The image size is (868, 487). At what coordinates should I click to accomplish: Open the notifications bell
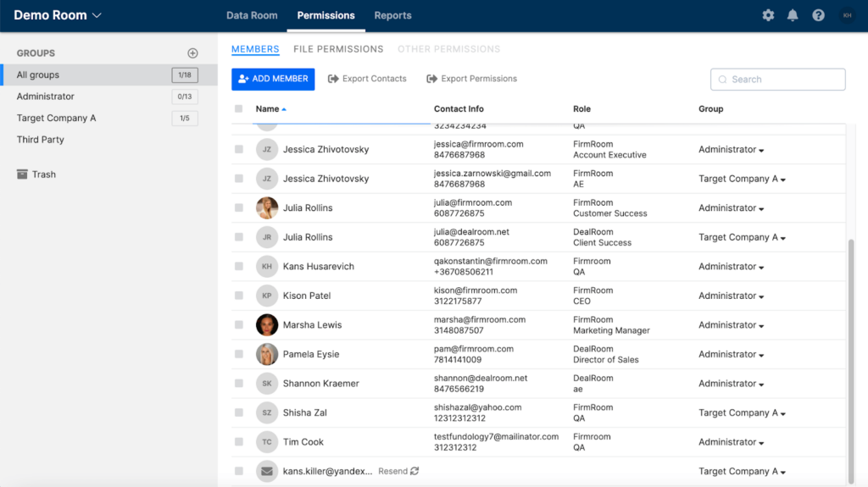(x=793, y=15)
